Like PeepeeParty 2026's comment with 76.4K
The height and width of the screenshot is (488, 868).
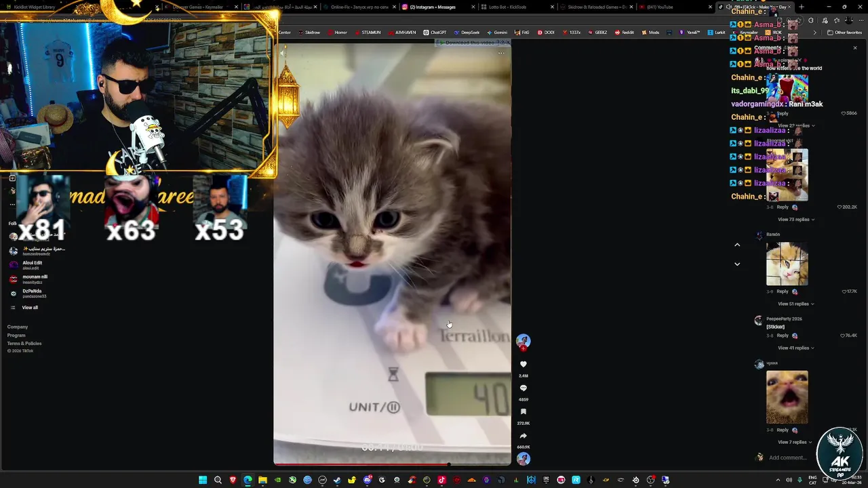click(x=848, y=335)
